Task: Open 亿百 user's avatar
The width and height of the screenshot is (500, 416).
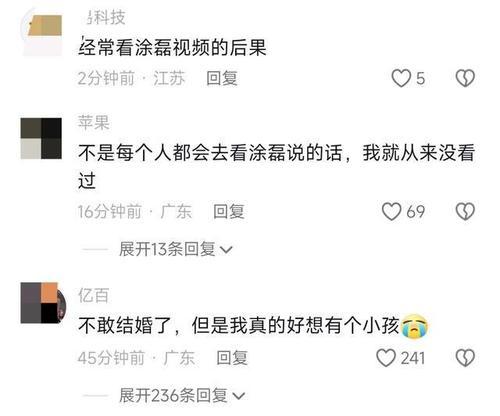Action: point(43,303)
